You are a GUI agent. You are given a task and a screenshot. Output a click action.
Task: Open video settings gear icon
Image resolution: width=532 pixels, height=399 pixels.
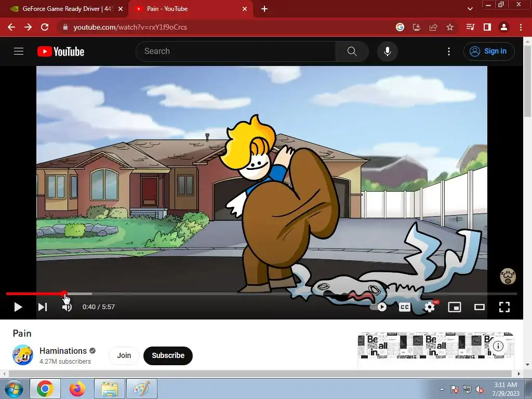point(430,307)
